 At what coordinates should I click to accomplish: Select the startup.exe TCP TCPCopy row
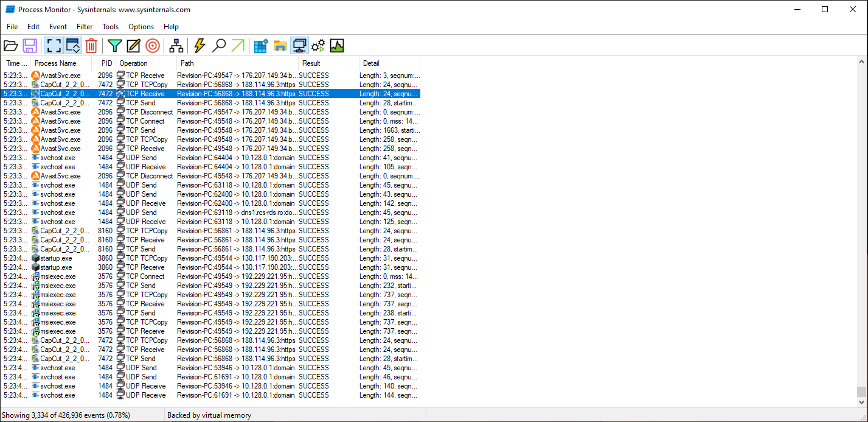[x=210, y=258]
